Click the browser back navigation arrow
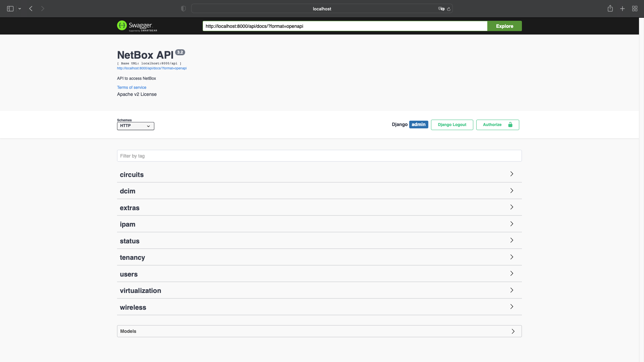This screenshot has height=362, width=644. (x=31, y=8)
